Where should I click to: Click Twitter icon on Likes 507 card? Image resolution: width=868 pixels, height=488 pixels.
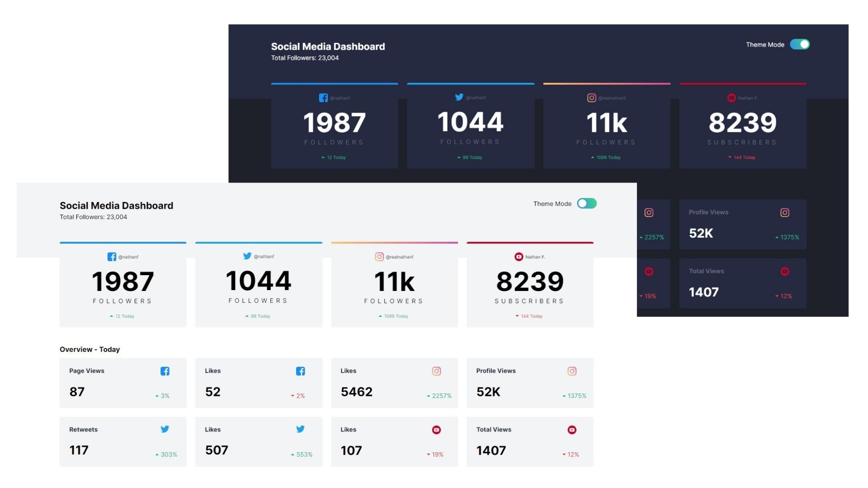300,429
